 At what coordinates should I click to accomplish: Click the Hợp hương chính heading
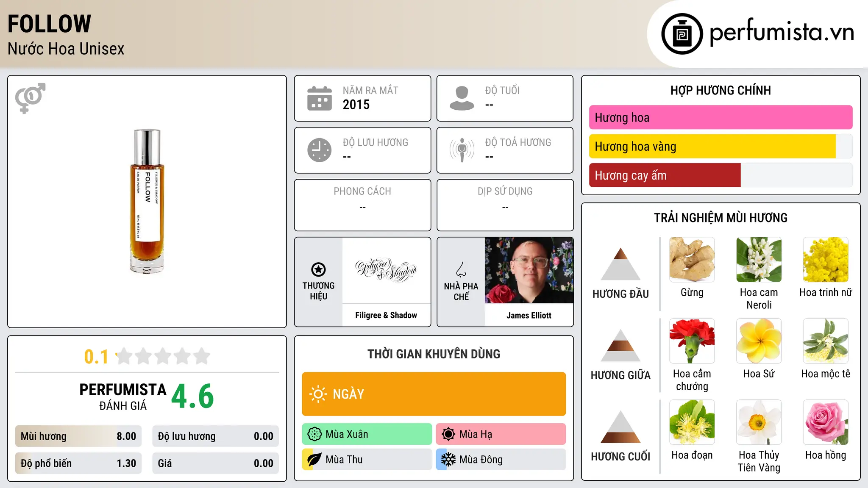(x=721, y=90)
